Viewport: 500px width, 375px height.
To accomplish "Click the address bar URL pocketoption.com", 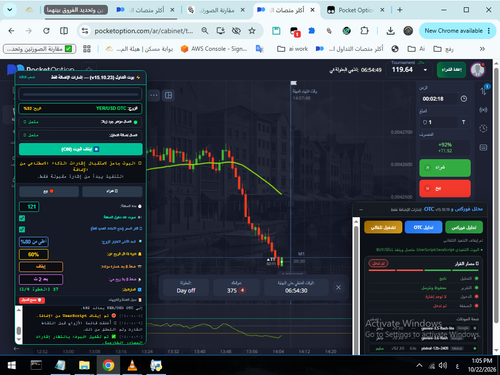I will (144, 31).
